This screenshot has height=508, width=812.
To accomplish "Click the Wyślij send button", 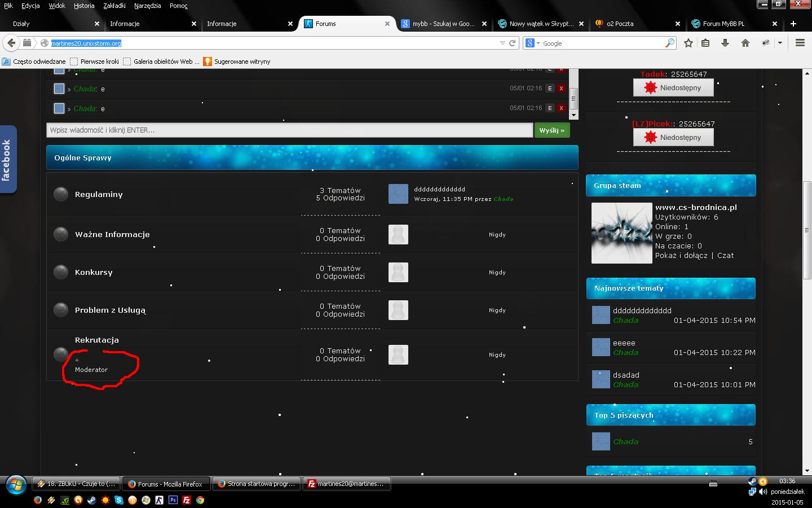I will pyautogui.click(x=551, y=130).
